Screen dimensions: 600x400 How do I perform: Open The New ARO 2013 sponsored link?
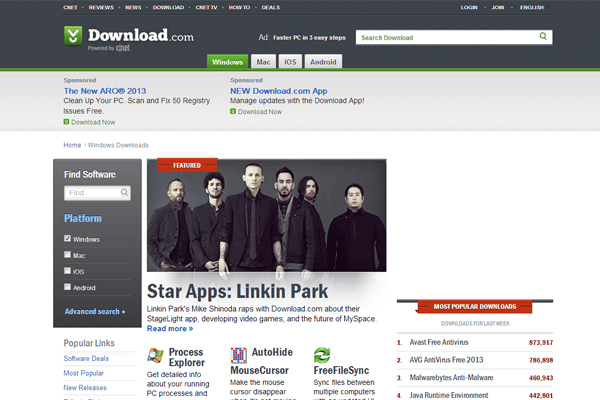105,91
